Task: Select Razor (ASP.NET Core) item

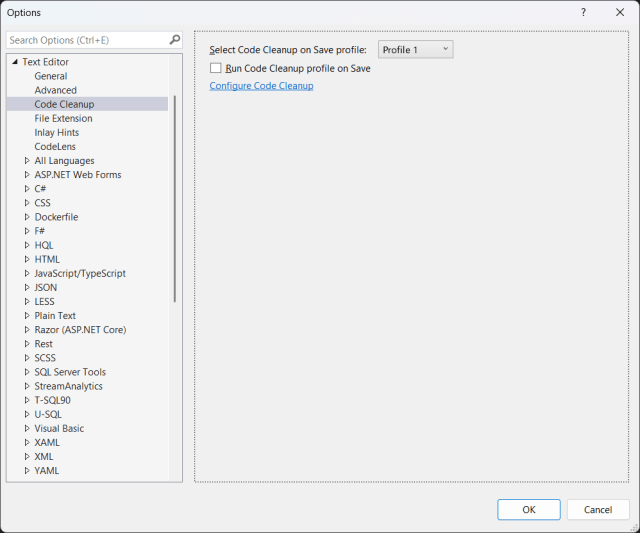Action: pyautogui.click(x=80, y=330)
